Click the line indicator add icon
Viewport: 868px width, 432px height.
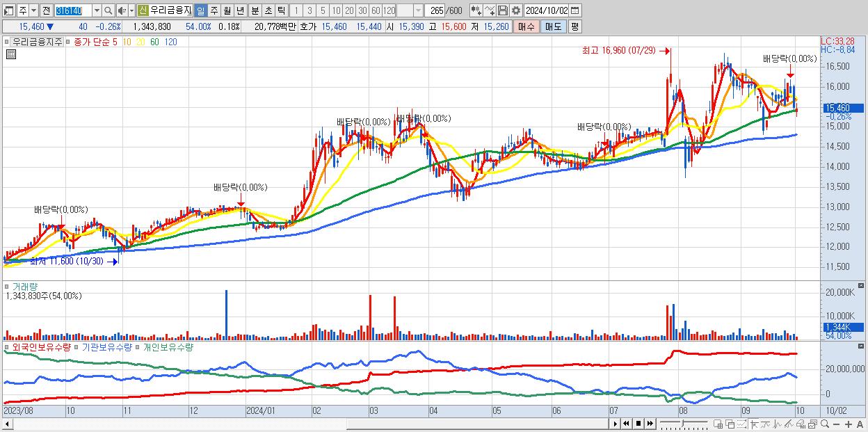coord(490,10)
